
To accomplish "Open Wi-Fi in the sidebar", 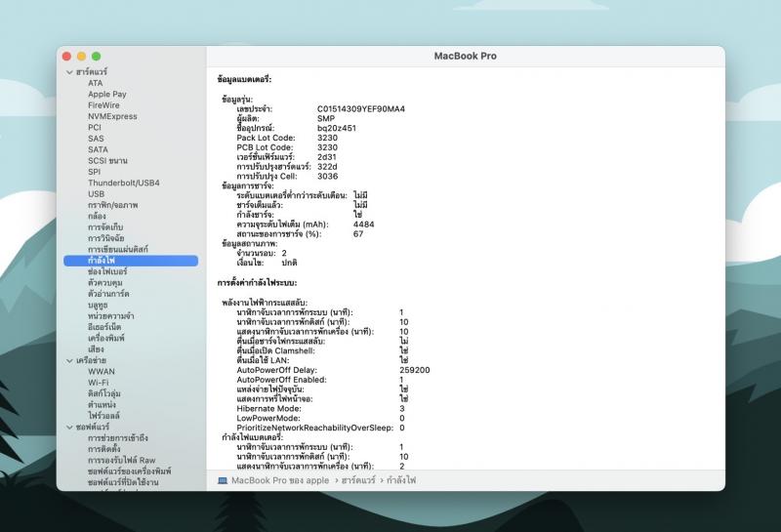I will (99, 383).
